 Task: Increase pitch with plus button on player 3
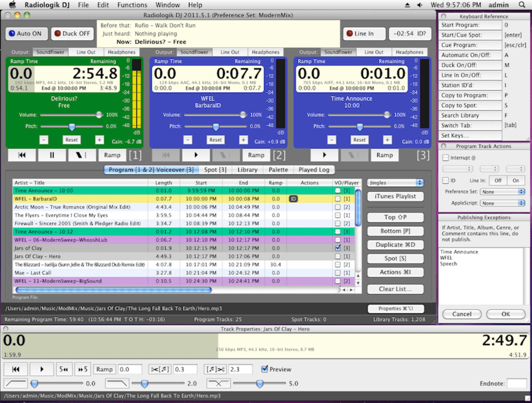click(x=387, y=140)
